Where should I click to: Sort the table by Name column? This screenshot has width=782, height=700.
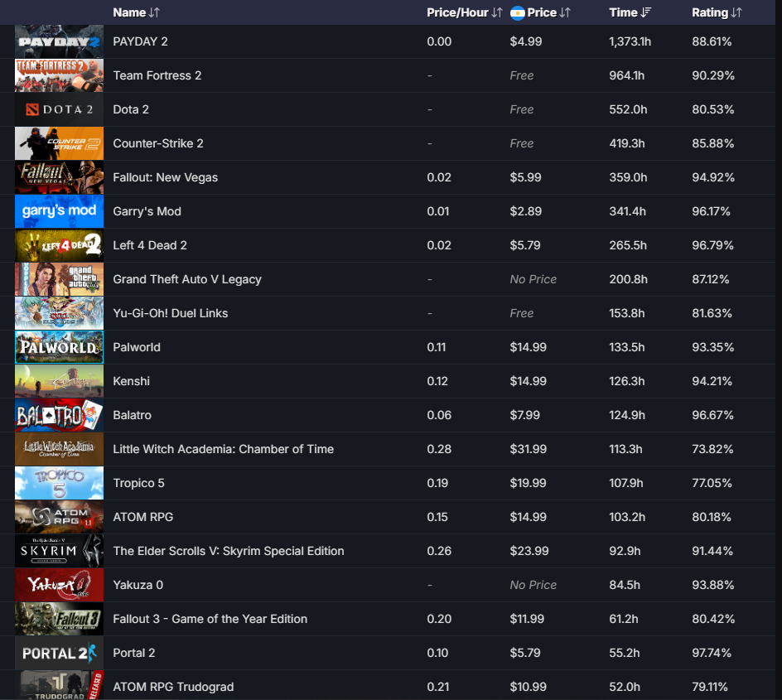pos(153,12)
